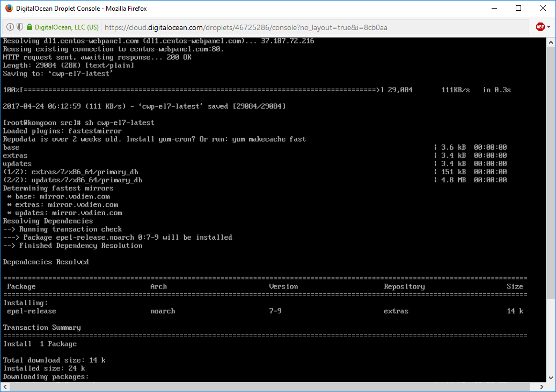
Task: Click '(1/2): extras/7/x86_64/primary_db' line
Action: click(x=70, y=172)
